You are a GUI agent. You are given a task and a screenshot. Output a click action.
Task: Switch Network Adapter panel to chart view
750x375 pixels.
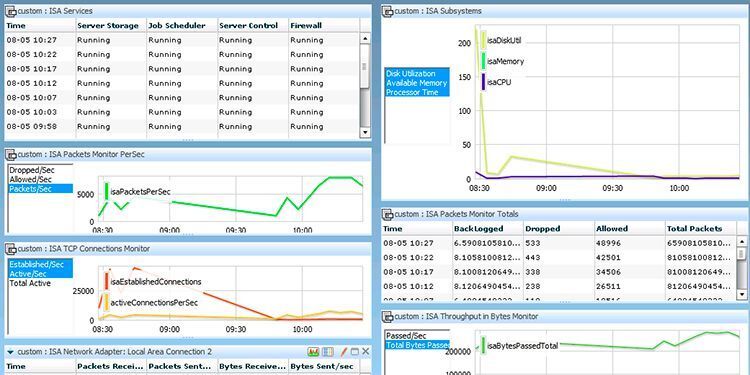click(314, 352)
